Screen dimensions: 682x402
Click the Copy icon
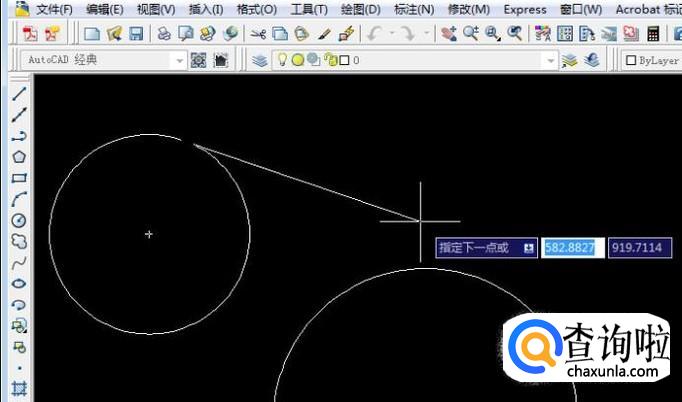tap(280, 34)
